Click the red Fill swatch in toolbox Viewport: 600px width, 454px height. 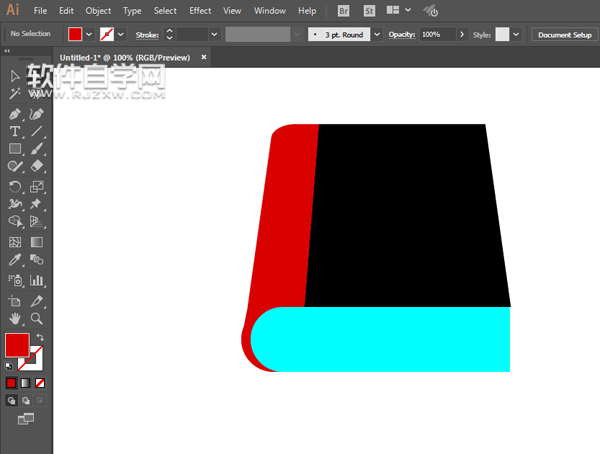(x=17, y=345)
